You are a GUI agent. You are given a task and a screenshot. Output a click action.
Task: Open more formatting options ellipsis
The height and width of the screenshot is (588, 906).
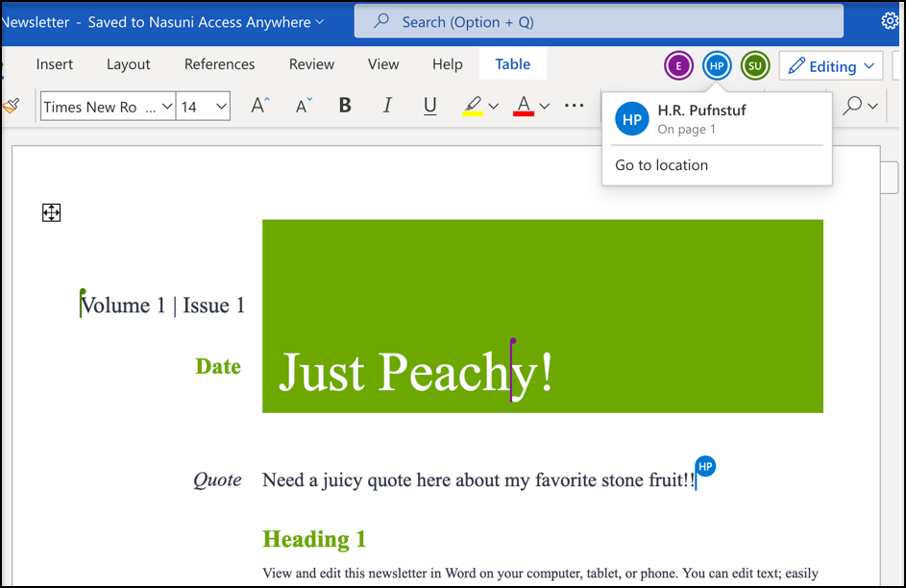[575, 106]
